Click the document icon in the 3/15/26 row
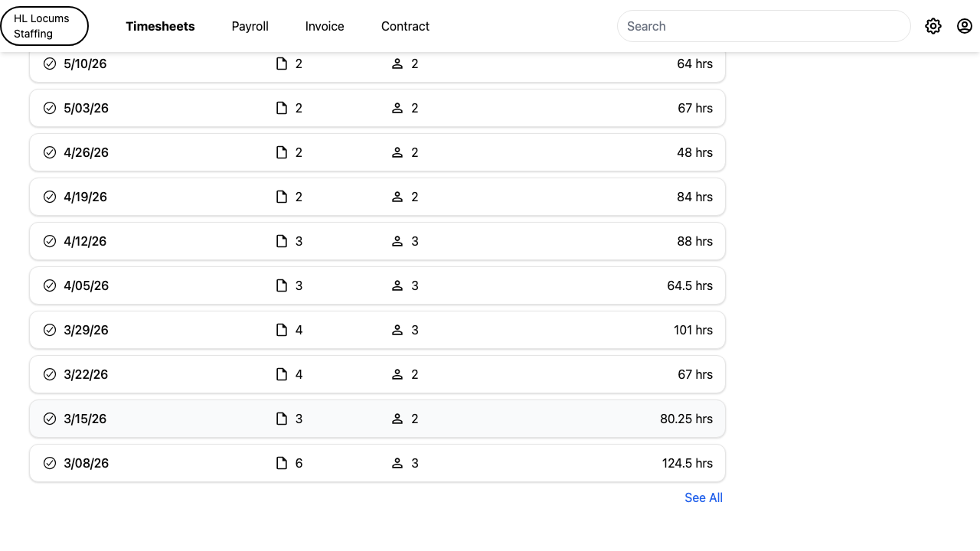Image resolution: width=980 pixels, height=551 pixels. 282,419
